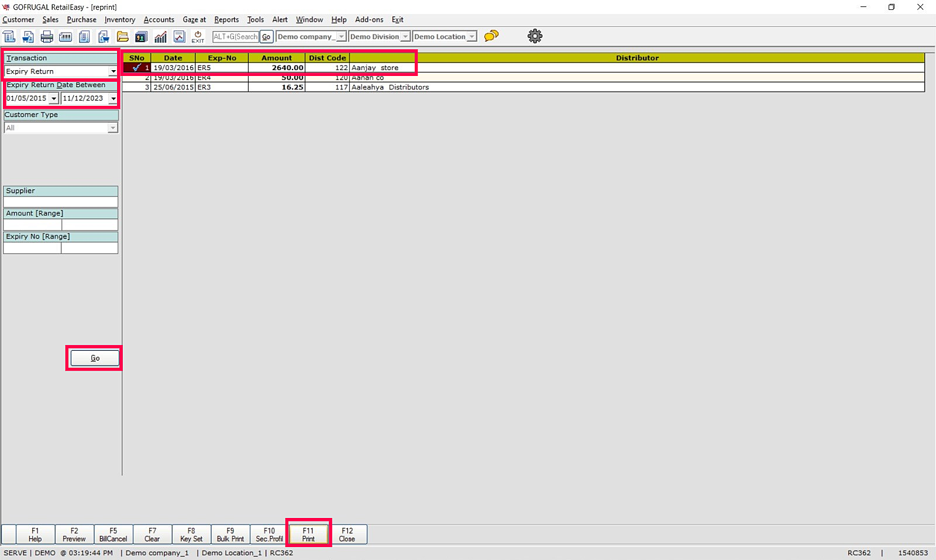This screenshot has height=560, width=936.
Task: Open the Window menu
Action: 309,20
